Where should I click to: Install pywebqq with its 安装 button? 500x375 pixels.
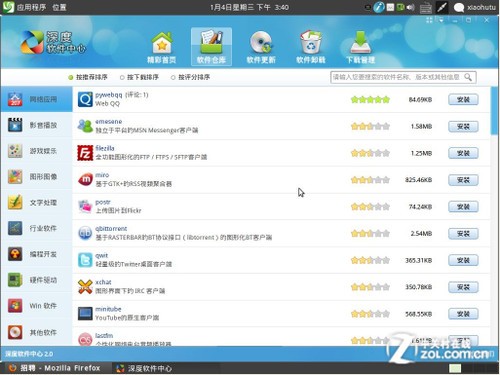point(463,100)
